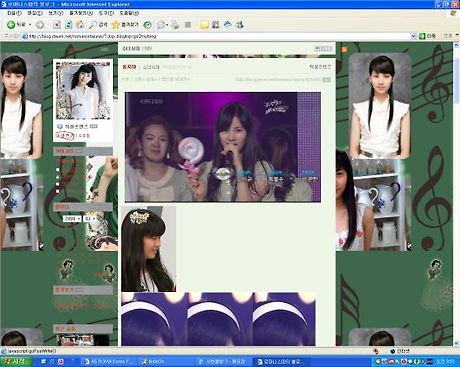
Task: Click the post author name at right
Action: pyautogui.click(x=320, y=67)
